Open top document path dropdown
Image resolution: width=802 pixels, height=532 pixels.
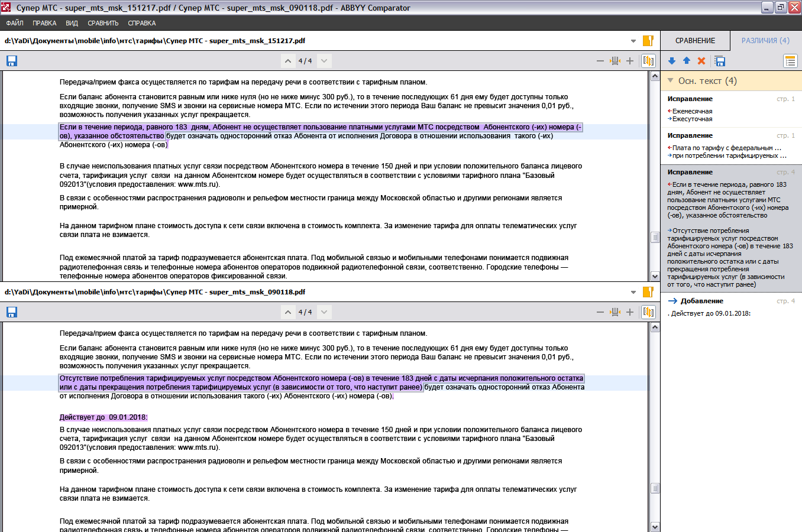point(633,41)
